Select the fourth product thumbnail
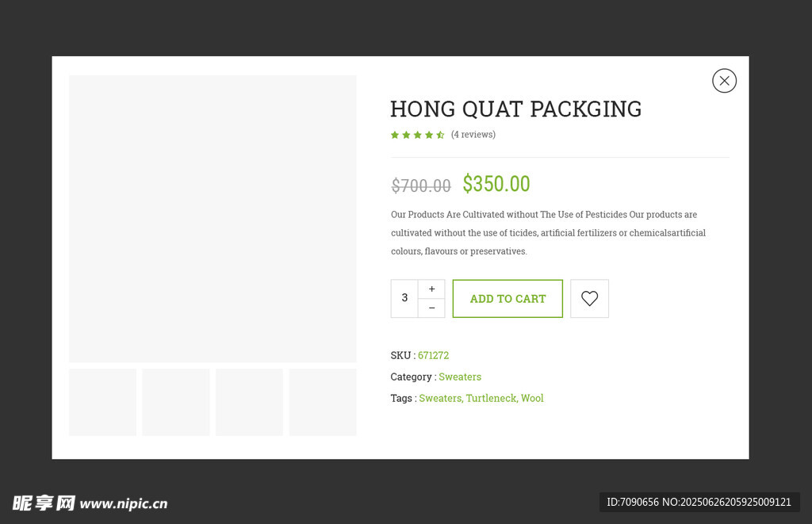The width and height of the screenshot is (812, 524). click(323, 402)
